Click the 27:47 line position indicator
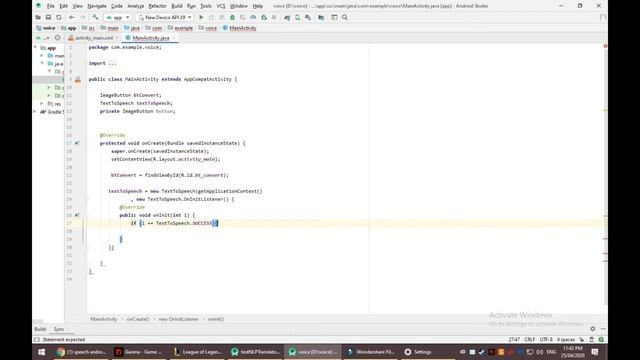 pos(514,340)
